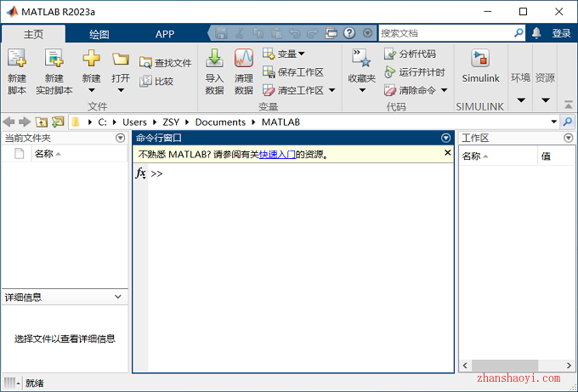Click the save icon in quick access toolbar
This screenshot has width=578, height=392.
(221, 33)
